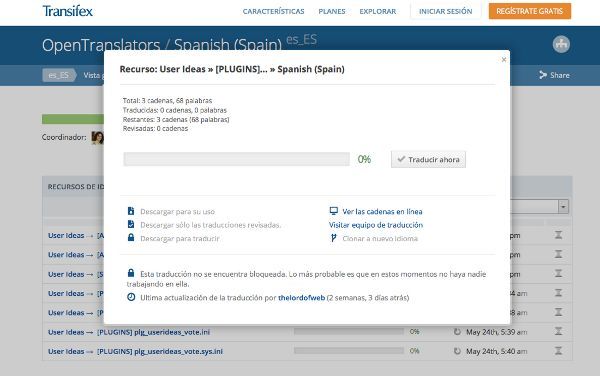This screenshot has width=600, height=376.
Task: Click the round team icon in the blue header
Action: point(561,44)
